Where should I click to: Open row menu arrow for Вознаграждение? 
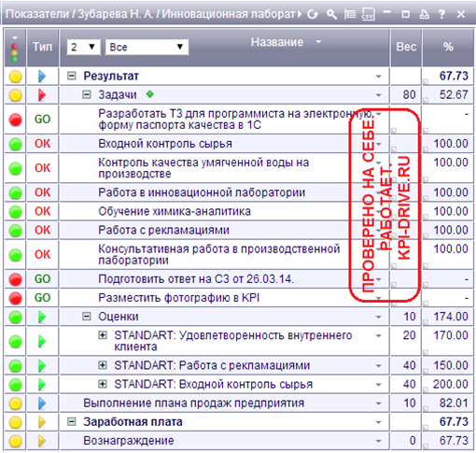378,441
